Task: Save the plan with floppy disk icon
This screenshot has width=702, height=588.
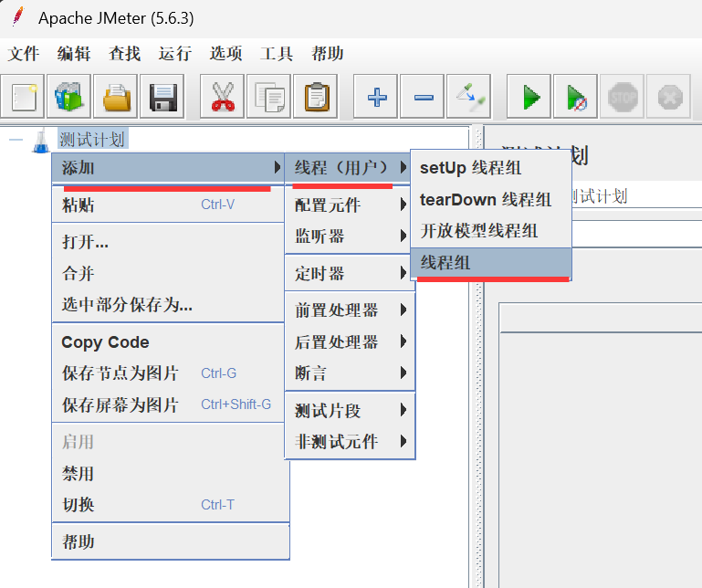Action: pos(162,97)
